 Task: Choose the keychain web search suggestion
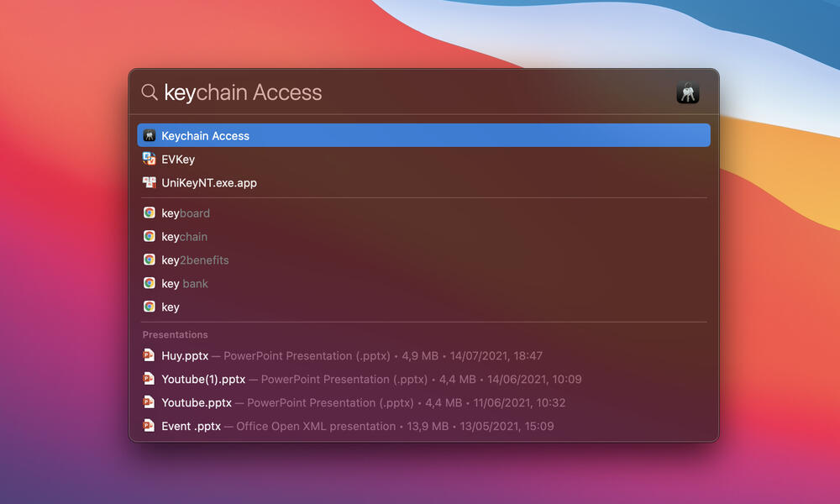423,236
